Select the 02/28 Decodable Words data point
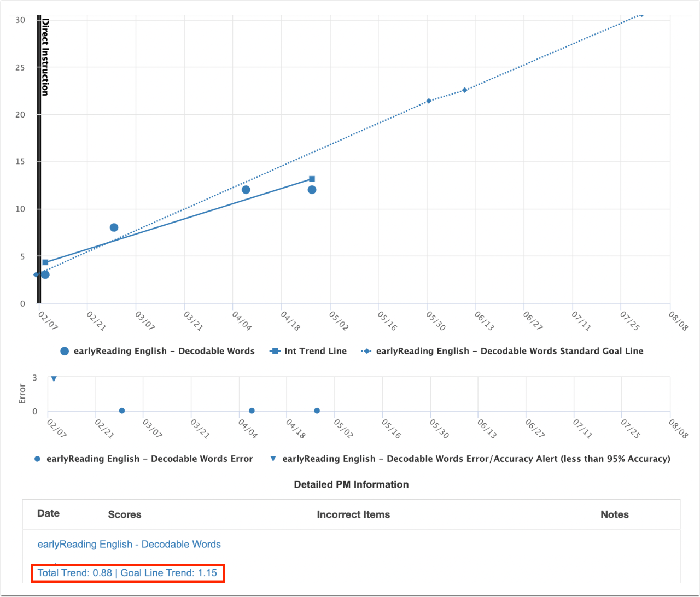This screenshot has width=700, height=597. pos(114,226)
